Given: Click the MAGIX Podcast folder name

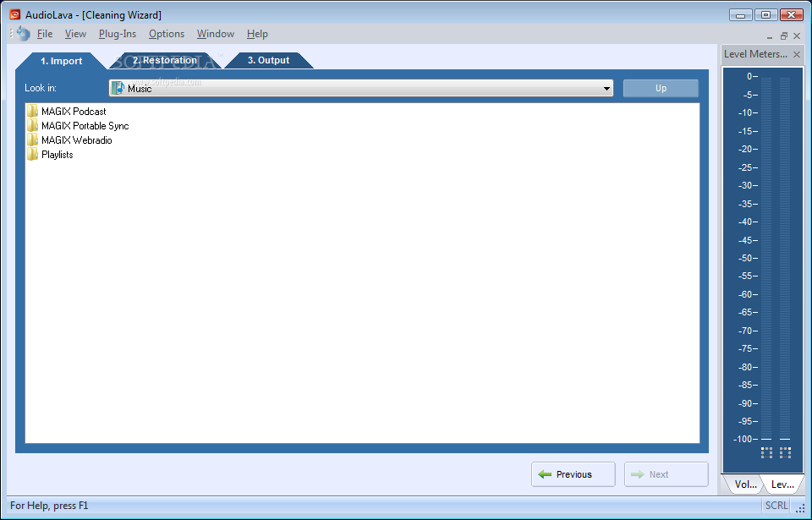Looking at the screenshot, I should (x=74, y=112).
